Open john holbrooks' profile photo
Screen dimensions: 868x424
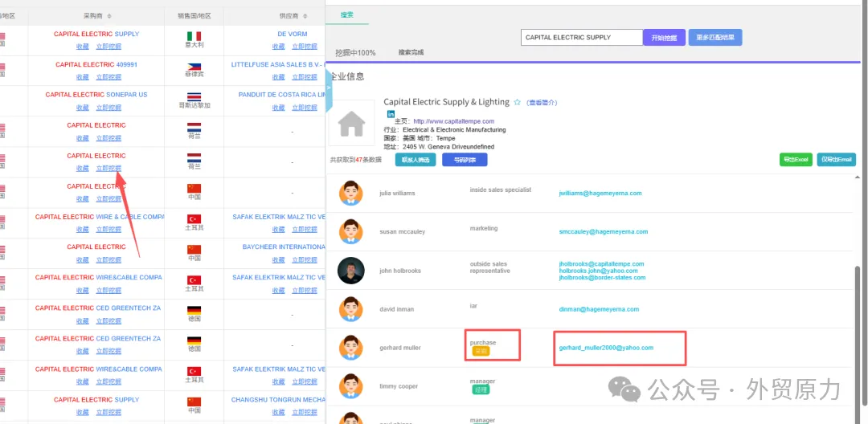coord(351,271)
